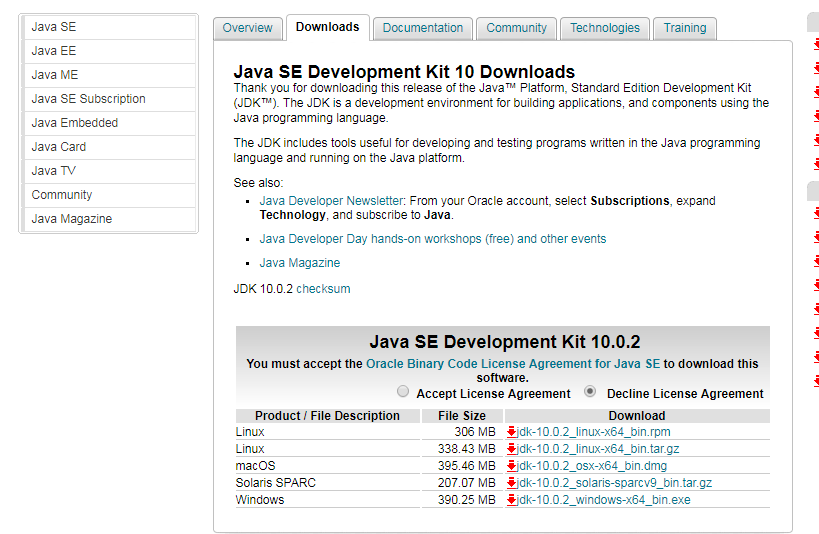Select Accept License Agreement radio button

coord(403,391)
